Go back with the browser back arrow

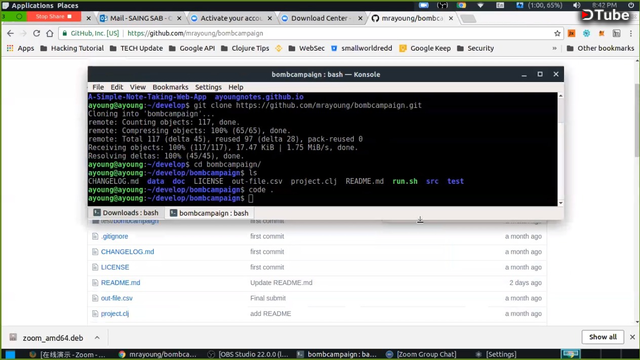[x=10, y=33]
